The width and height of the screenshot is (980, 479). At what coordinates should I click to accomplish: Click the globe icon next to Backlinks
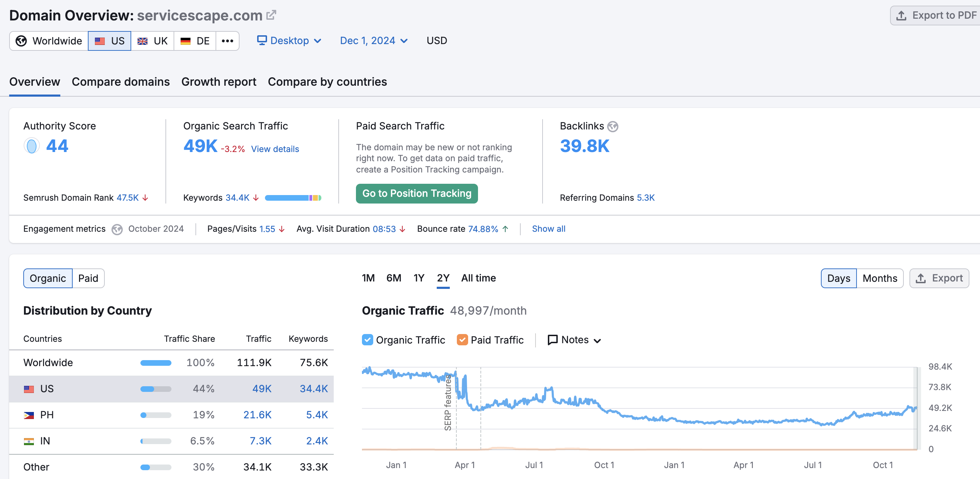point(612,126)
